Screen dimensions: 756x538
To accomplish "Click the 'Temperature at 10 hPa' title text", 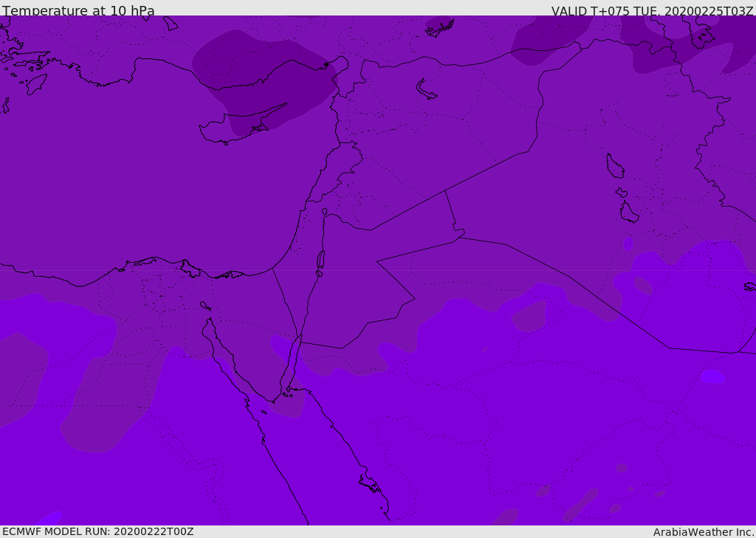I will tap(78, 10).
